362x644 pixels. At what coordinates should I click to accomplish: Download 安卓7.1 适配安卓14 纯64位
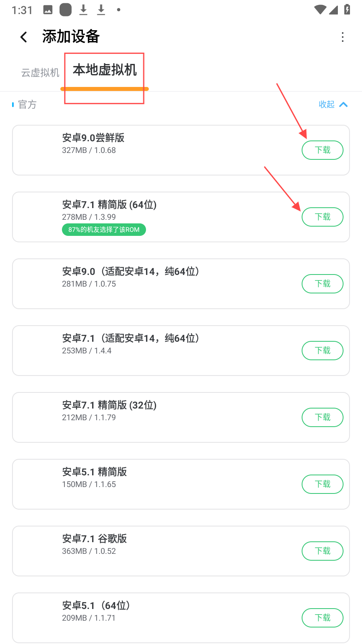322,351
